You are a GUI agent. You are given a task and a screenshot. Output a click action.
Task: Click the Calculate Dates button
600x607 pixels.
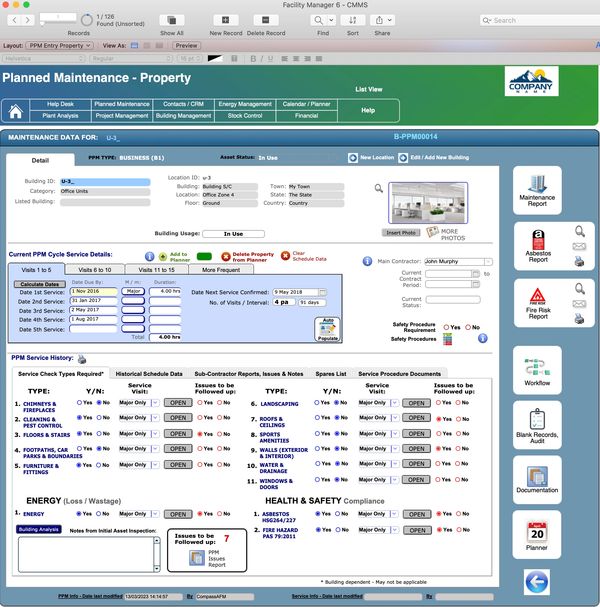[36, 282]
